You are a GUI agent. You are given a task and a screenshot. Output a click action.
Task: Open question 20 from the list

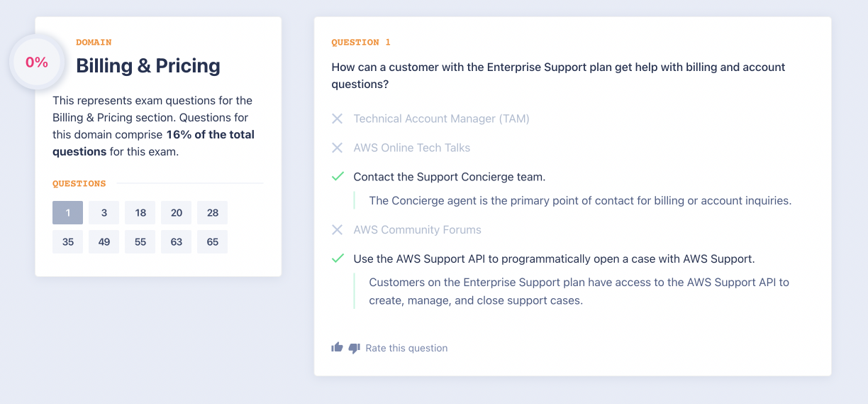tap(177, 213)
